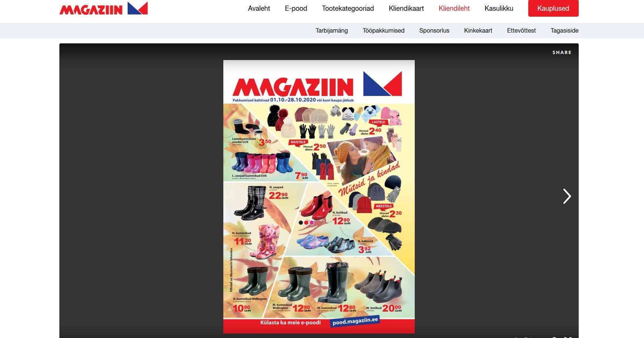Click SHARE in flyer viewer
Screen dimensions: 644x338
(562, 52)
